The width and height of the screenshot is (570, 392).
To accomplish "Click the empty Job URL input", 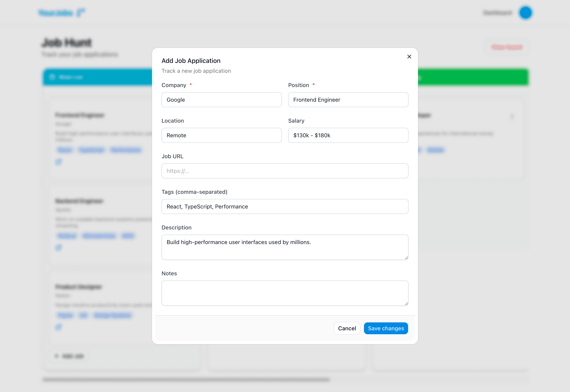I will click(x=285, y=171).
